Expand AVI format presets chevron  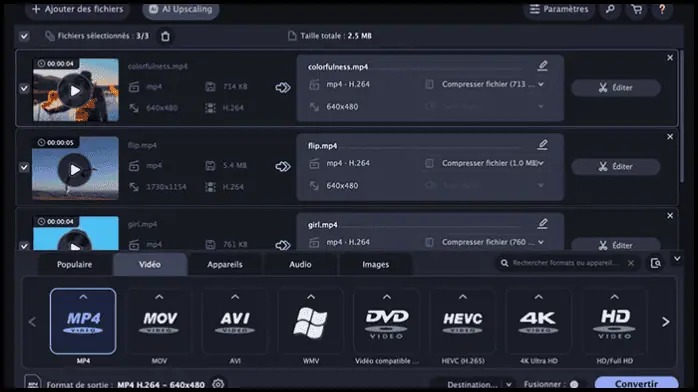[235, 296]
